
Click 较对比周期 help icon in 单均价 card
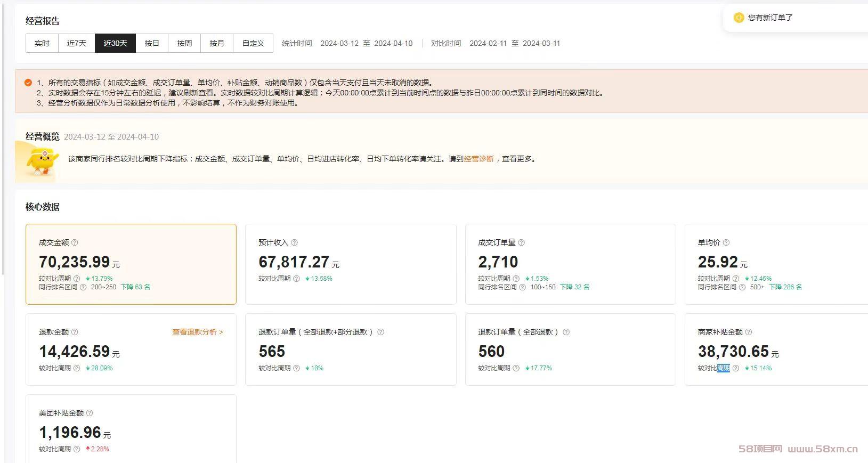tap(736, 279)
